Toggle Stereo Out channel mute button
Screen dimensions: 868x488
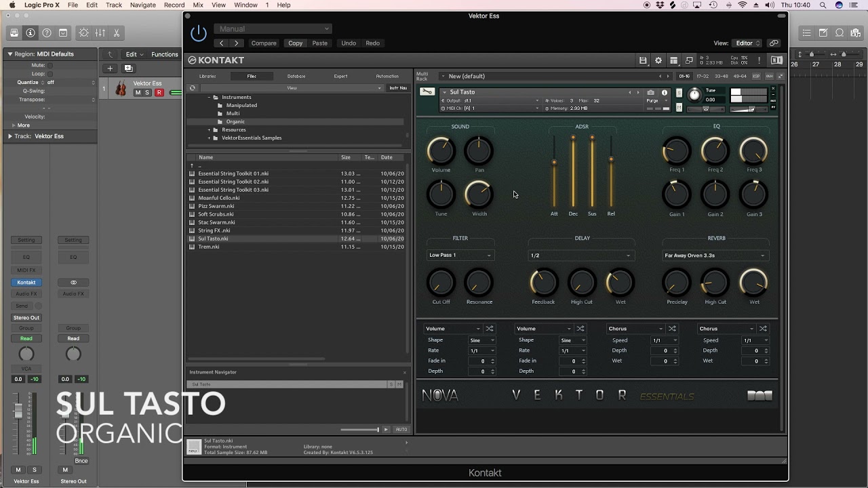point(65,470)
